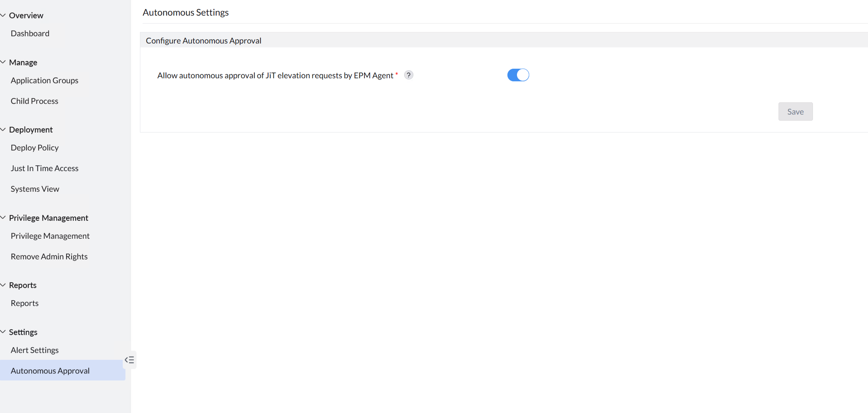Screen dimensions: 868x413
Task: Navigate to Systems View
Action: coord(35,189)
